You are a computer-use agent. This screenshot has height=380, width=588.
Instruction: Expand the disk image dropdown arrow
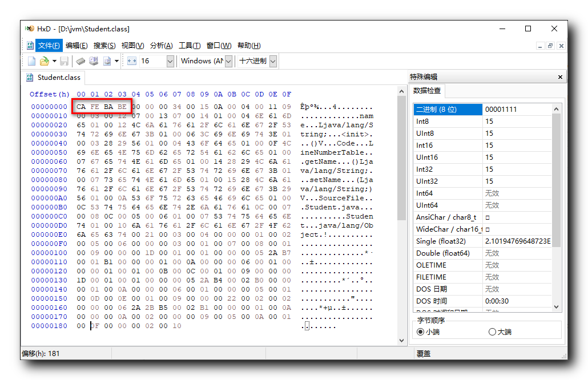pos(116,61)
